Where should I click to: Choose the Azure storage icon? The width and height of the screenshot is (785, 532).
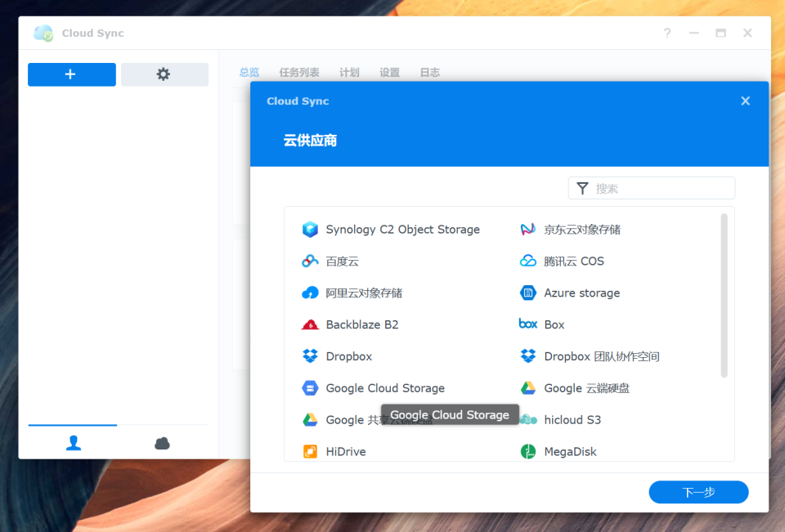point(528,293)
